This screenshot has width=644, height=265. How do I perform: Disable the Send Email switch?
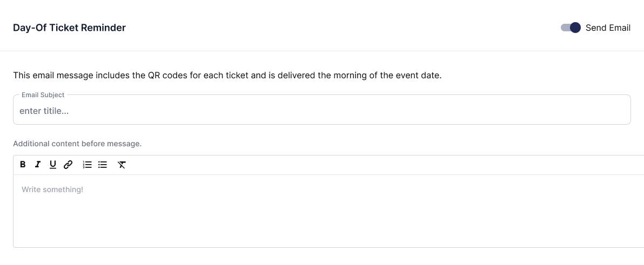(571, 28)
